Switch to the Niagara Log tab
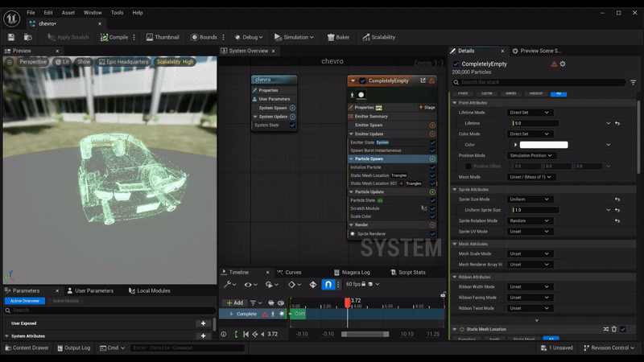Image resolution: width=644 pixels, height=362 pixels. pos(352,273)
